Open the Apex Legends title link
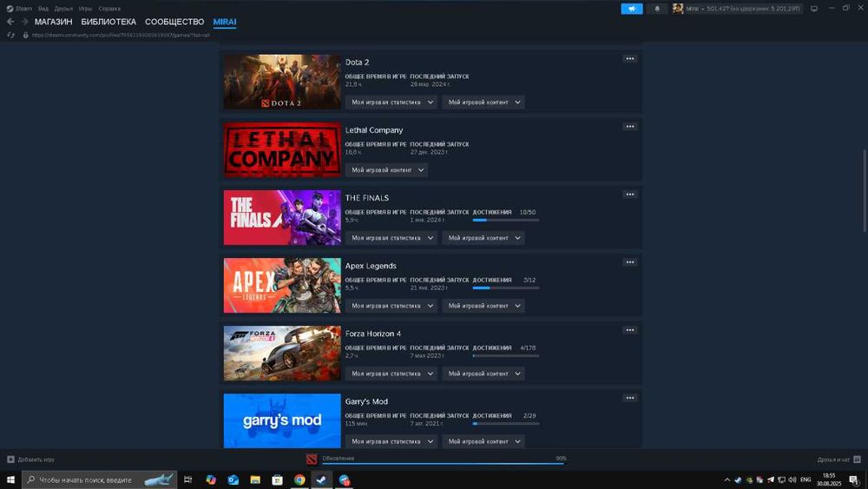868x489 pixels. [371, 266]
